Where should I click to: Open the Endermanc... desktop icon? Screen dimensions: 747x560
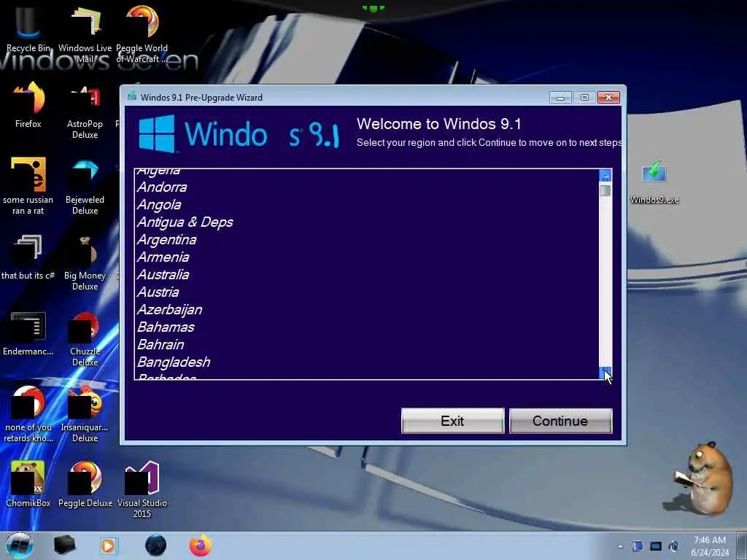28,333
